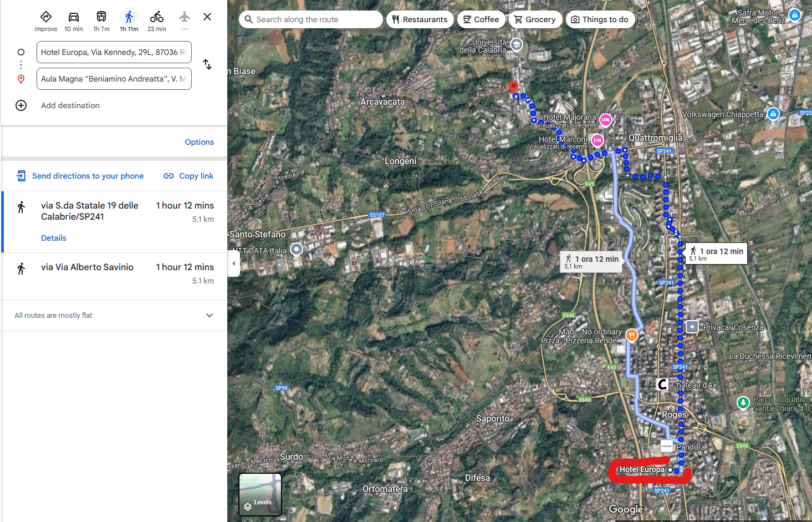Click the swap start and destination arrows
Viewport: 812px width, 522px height.
[x=207, y=64]
